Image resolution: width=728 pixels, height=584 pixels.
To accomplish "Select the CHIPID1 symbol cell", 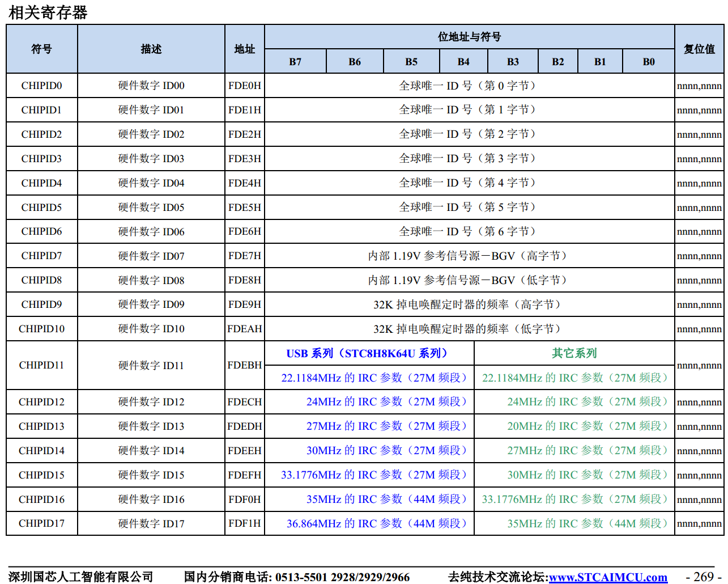I will pyautogui.click(x=42, y=110).
